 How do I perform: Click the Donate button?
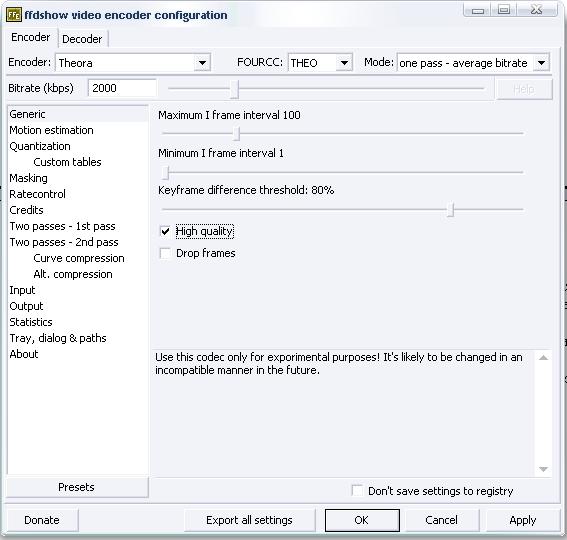(x=42, y=520)
